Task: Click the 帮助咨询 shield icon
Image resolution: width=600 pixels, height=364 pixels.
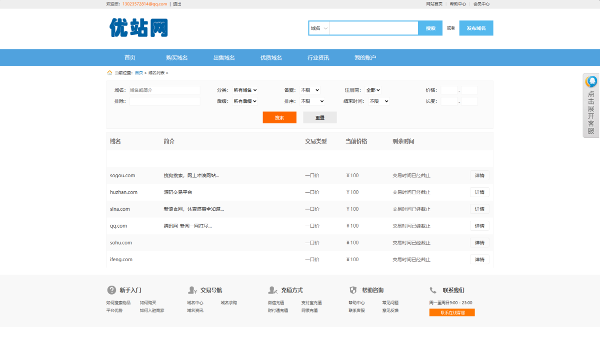Action: (353, 290)
